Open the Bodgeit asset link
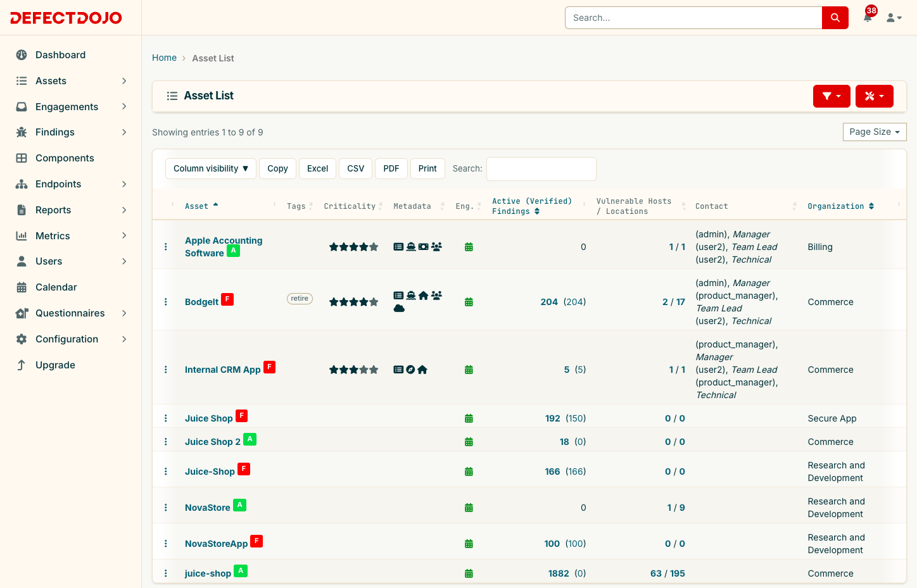917x588 pixels. click(x=201, y=302)
